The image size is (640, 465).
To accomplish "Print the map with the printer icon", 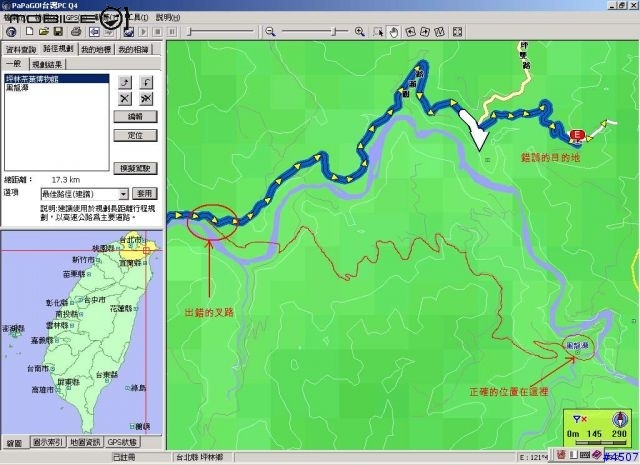I will click(x=76, y=31).
